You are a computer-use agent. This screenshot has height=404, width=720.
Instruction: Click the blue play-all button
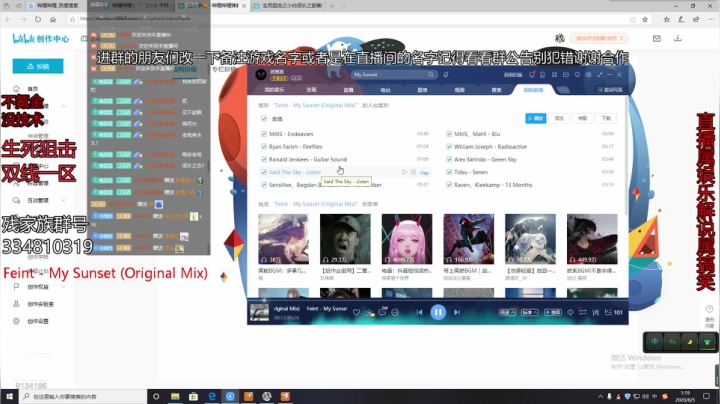point(535,118)
